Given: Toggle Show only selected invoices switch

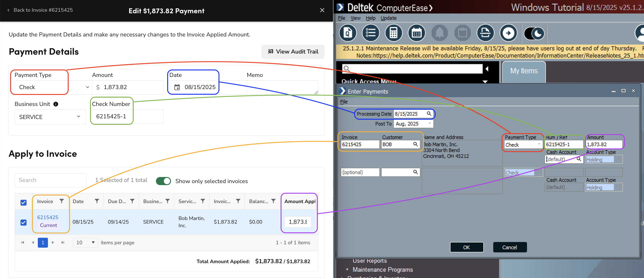Looking at the screenshot, I should pyautogui.click(x=163, y=181).
